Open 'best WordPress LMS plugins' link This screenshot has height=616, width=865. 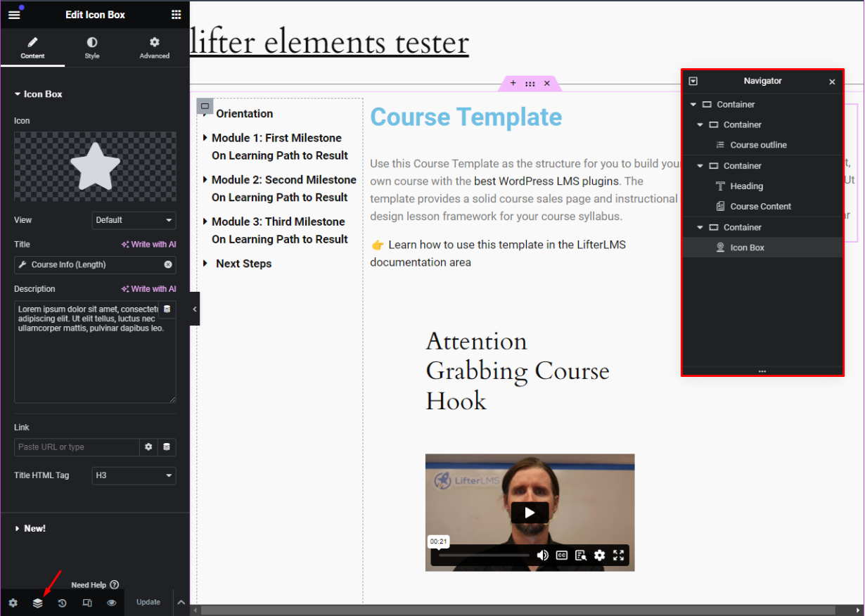(x=546, y=181)
